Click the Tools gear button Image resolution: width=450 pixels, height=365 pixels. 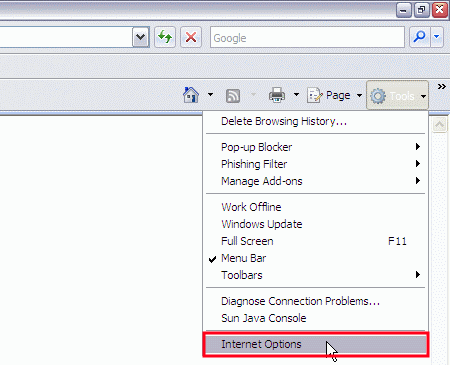(x=397, y=96)
